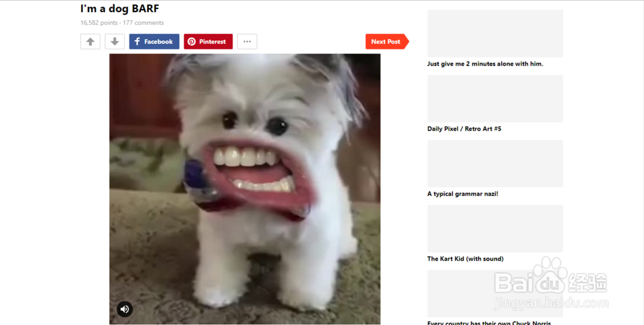
Task: Go to the Next Post
Action: 387,41
